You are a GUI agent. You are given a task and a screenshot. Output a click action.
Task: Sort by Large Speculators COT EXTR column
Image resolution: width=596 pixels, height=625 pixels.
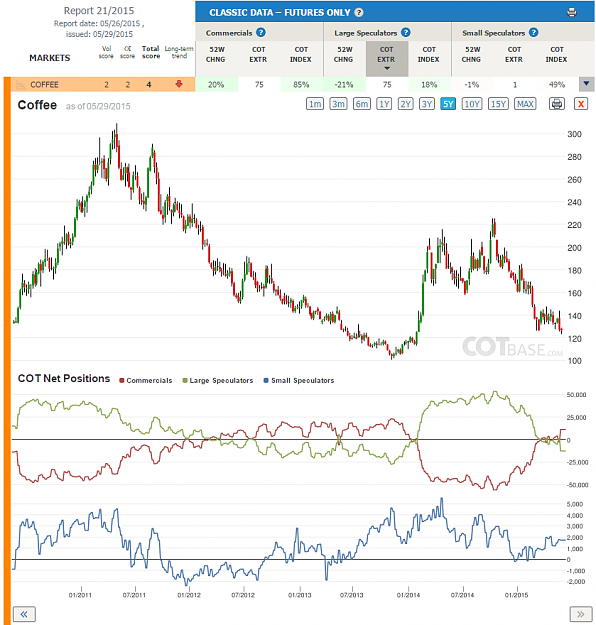[387, 59]
